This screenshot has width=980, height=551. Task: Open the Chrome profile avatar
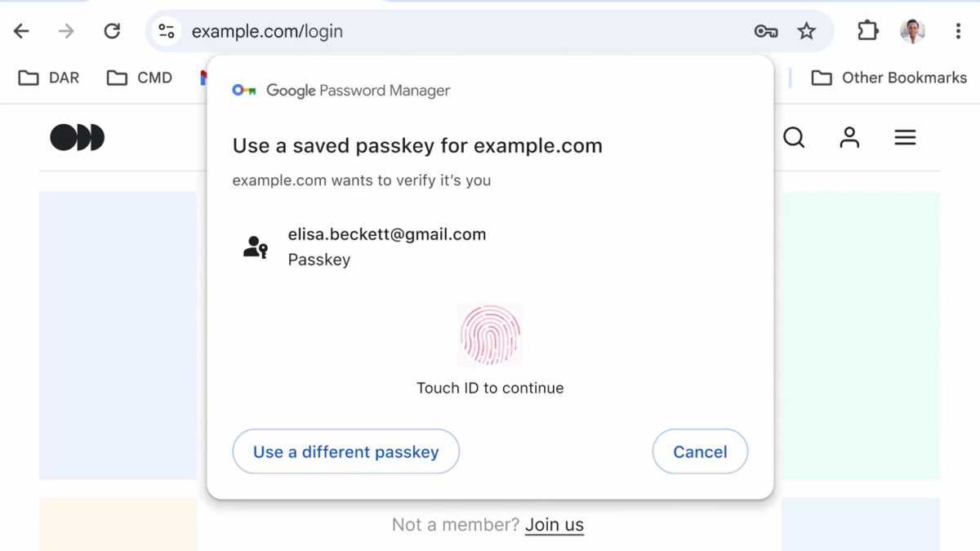point(912,31)
